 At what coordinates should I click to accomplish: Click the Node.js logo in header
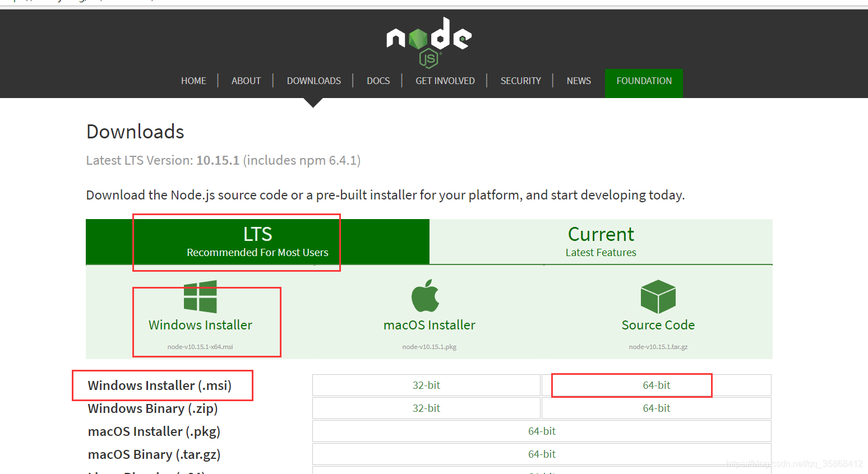point(429,43)
